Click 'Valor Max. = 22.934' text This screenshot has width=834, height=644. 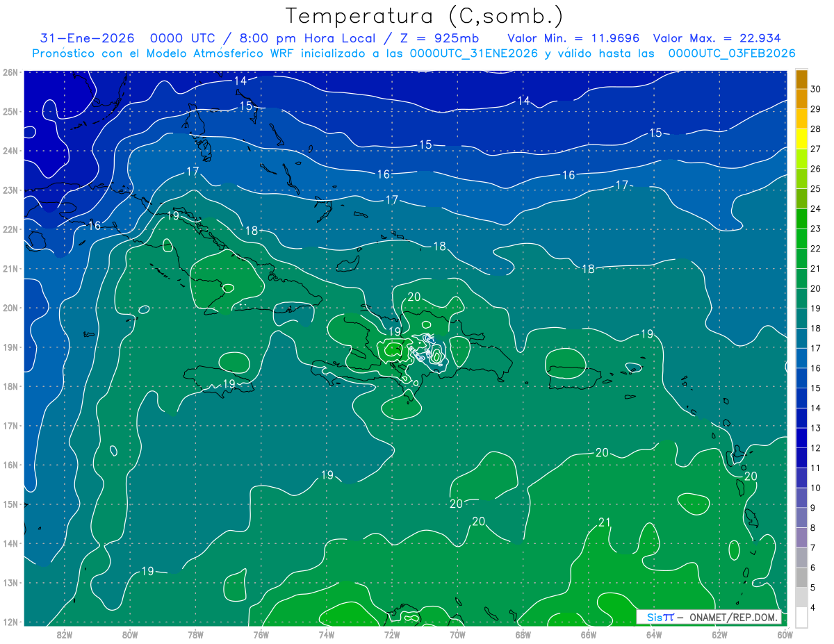tap(718, 38)
